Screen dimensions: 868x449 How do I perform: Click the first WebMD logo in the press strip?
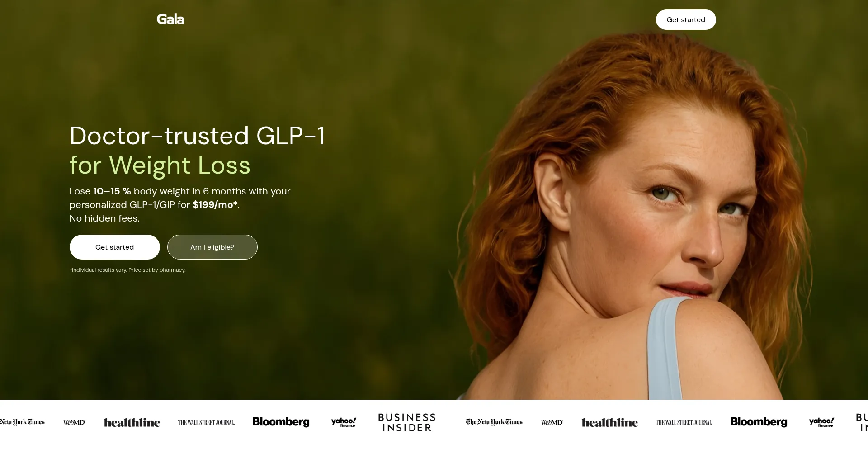point(74,422)
